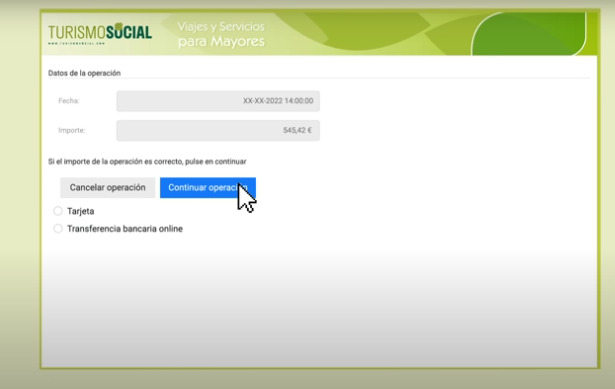Click the 'Fecha:' label
Image resolution: width=615 pixels, height=389 pixels.
click(69, 101)
